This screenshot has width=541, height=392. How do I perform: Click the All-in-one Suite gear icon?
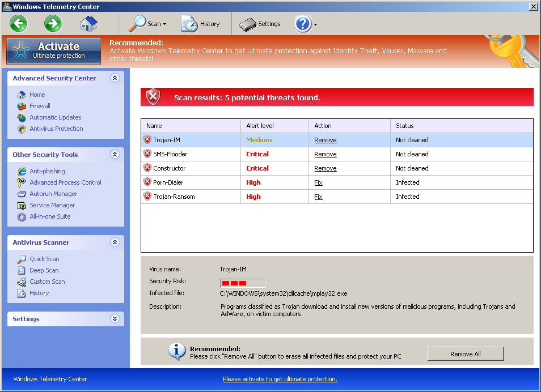point(22,217)
